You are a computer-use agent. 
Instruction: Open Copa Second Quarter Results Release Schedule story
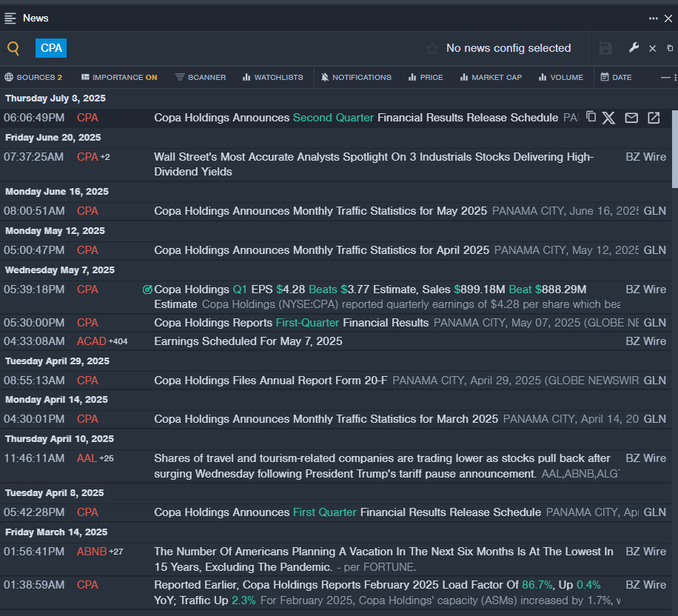click(356, 118)
